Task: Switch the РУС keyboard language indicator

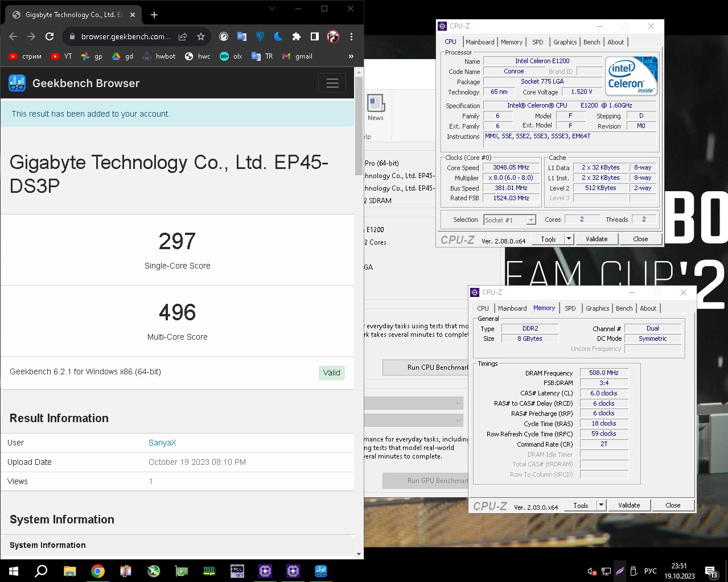Action: click(651, 571)
